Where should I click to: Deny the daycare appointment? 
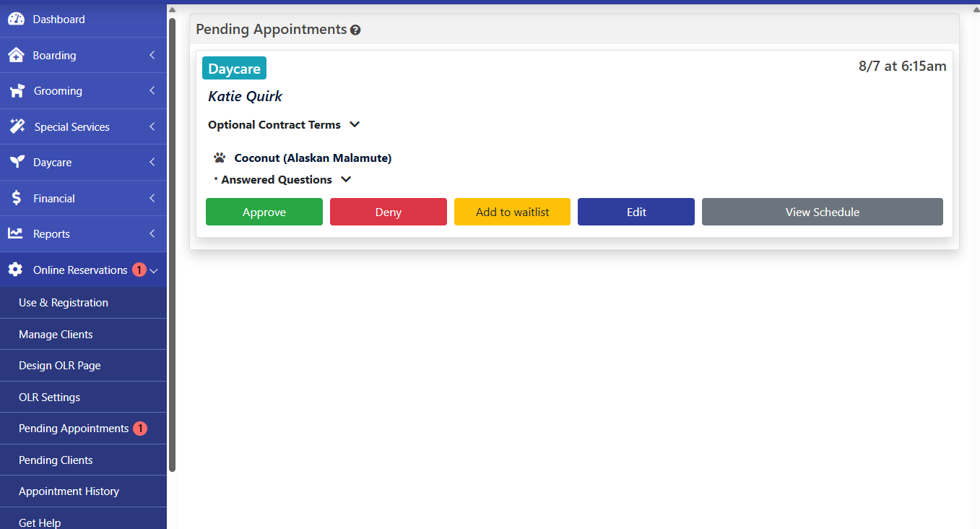point(389,212)
